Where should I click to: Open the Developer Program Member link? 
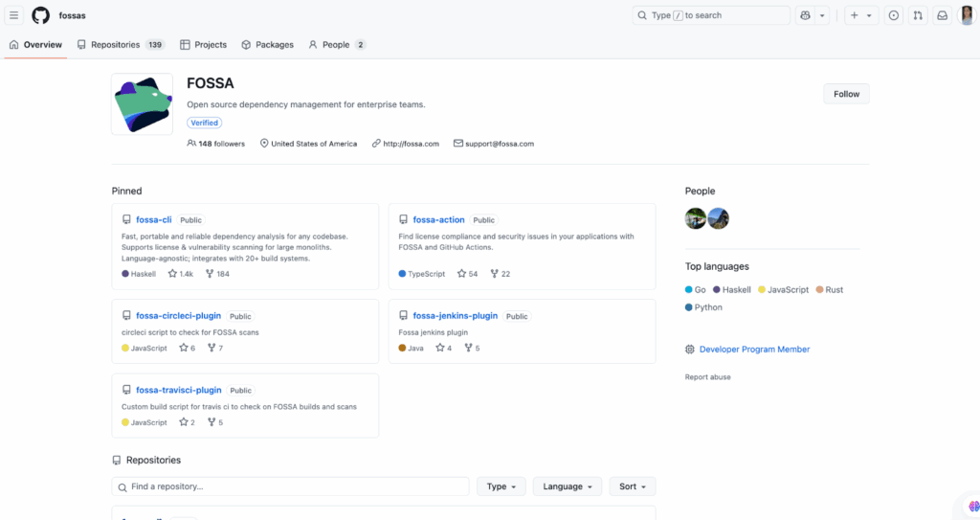tap(754, 350)
